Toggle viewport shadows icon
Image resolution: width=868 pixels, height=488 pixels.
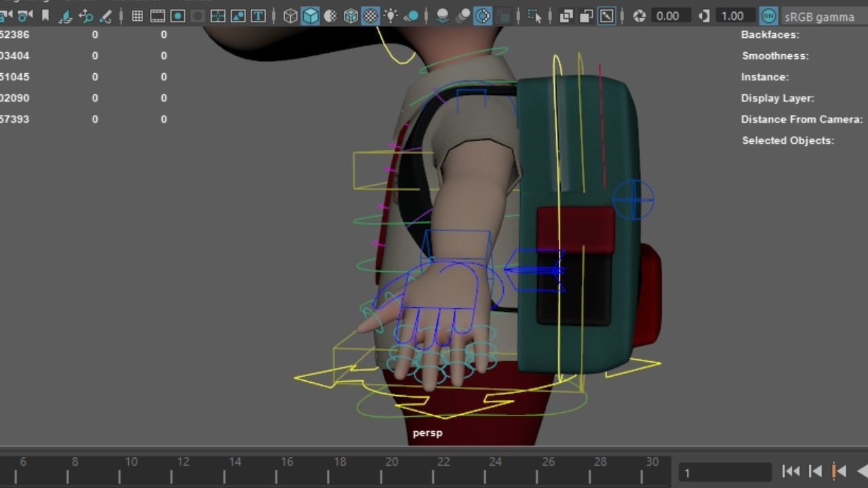(x=411, y=16)
